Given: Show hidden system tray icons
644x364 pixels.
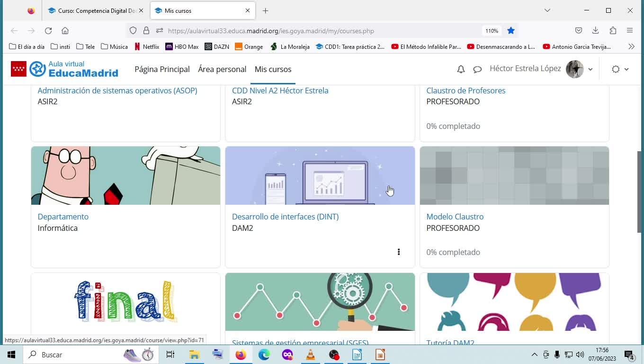Looking at the screenshot, I should coord(535,355).
